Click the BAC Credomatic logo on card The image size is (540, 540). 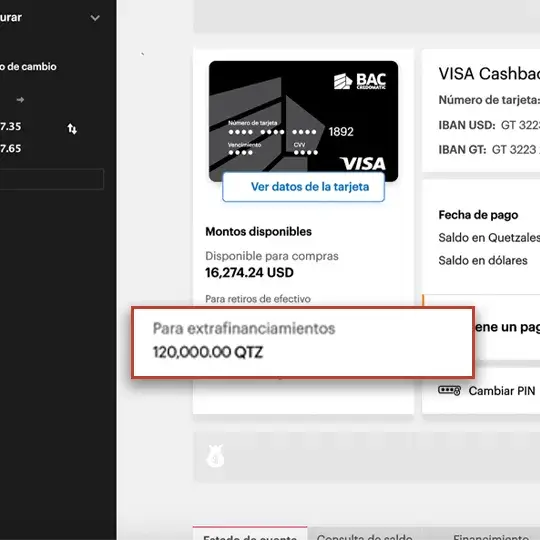(x=360, y=81)
